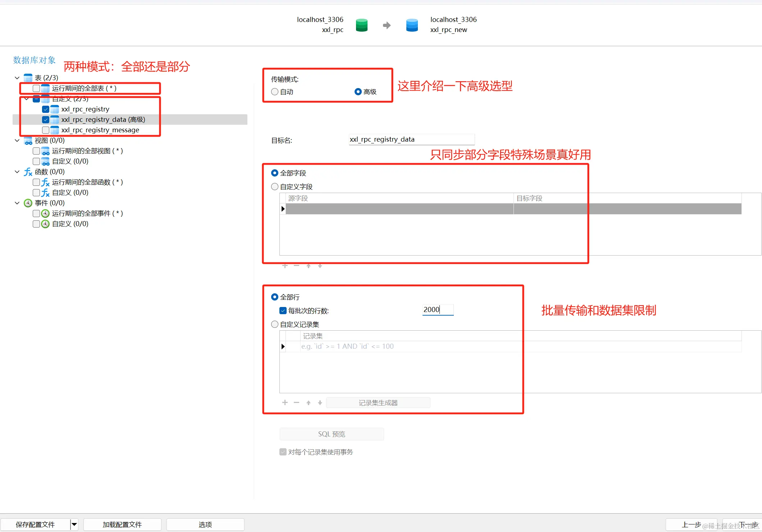This screenshot has width=762, height=532.
Task: Select xxl_rpc_registry_data (高级) tree item
Action: pos(103,119)
